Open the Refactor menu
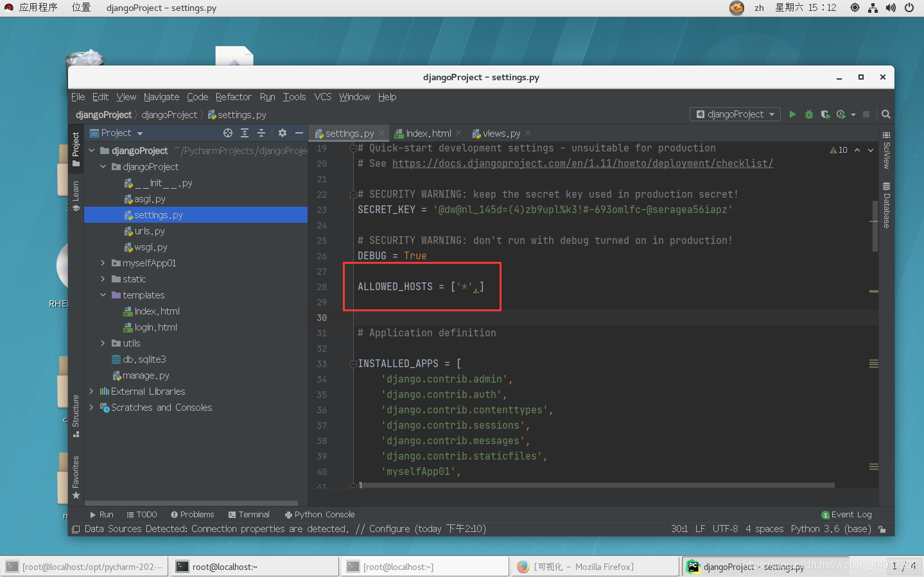 point(233,97)
